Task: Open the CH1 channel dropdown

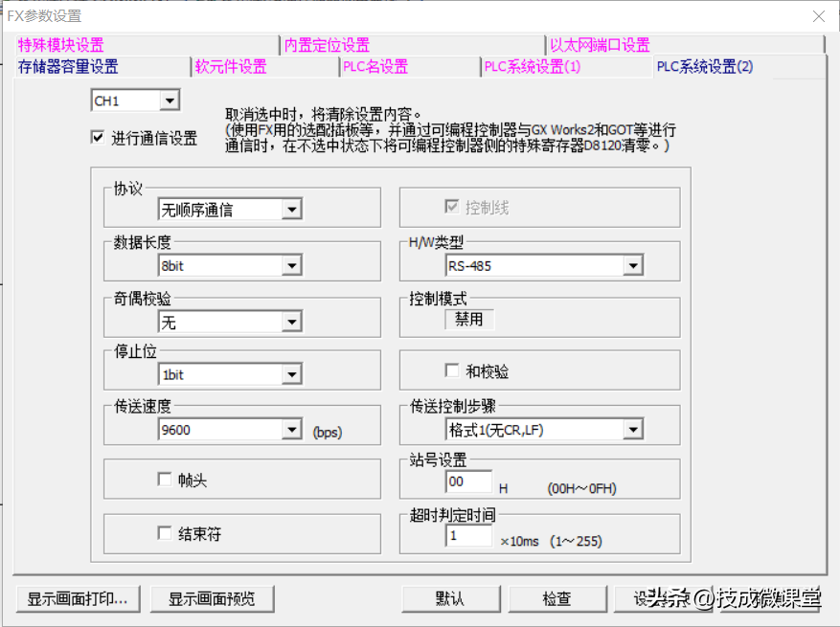Action: pyautogui.click(x=169, y=101)
